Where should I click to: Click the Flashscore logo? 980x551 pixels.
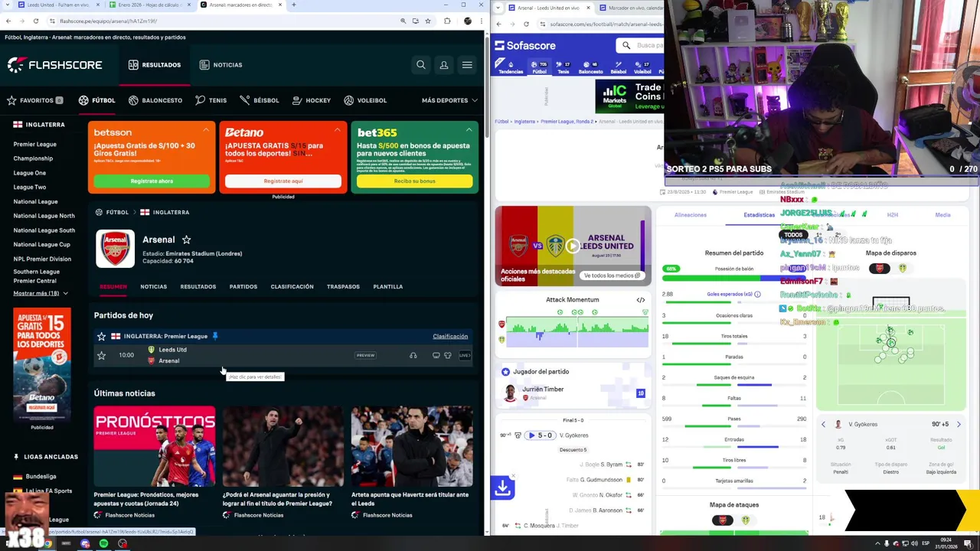click(54, 65)
